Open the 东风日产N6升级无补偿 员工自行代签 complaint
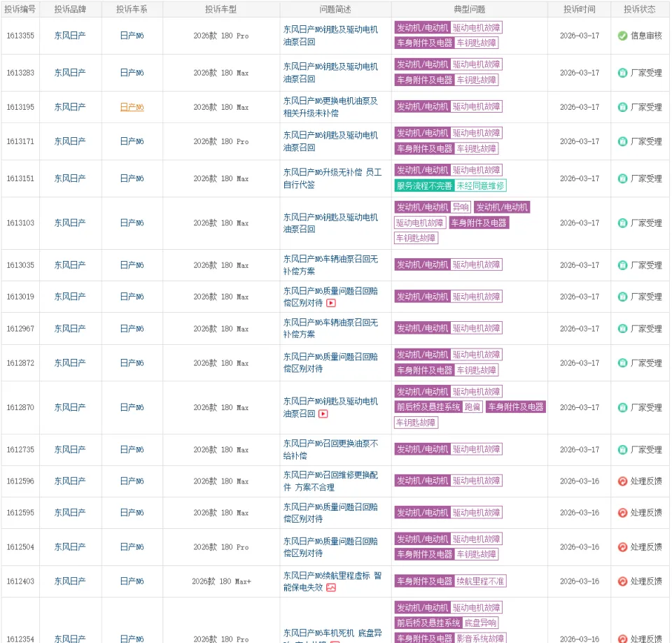Viewport: 672px width, 643px height. [332, 178]
